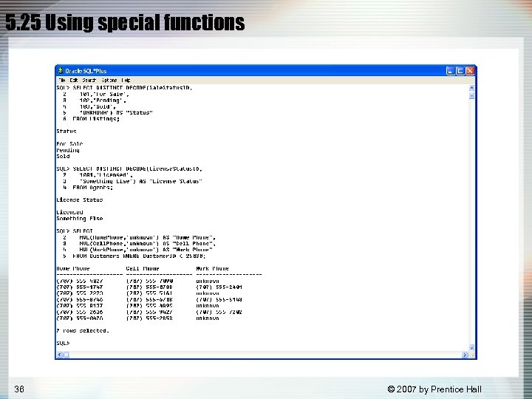532x399 pixels.
Task: Click the 'Home Phone' column heading
Action: (73, 268)
